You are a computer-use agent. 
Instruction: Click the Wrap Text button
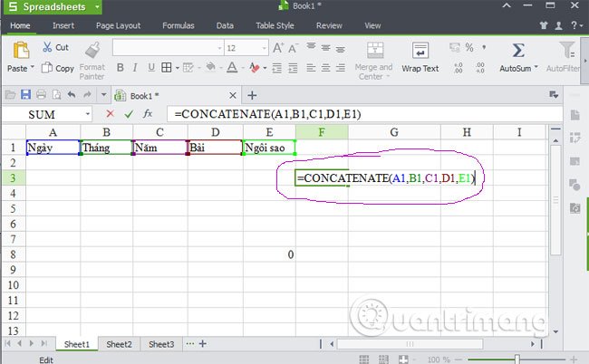[420, 57]
